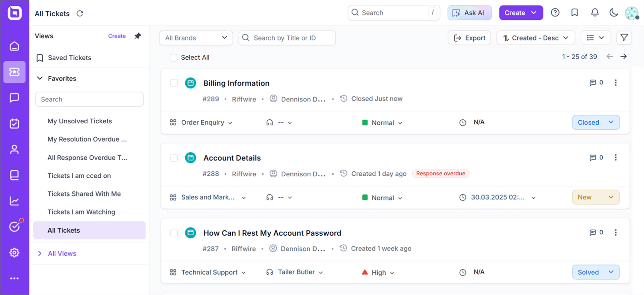The image size is (644, 295).
Task: Check the Select All checkbox
Action: [x=174, y=58]
